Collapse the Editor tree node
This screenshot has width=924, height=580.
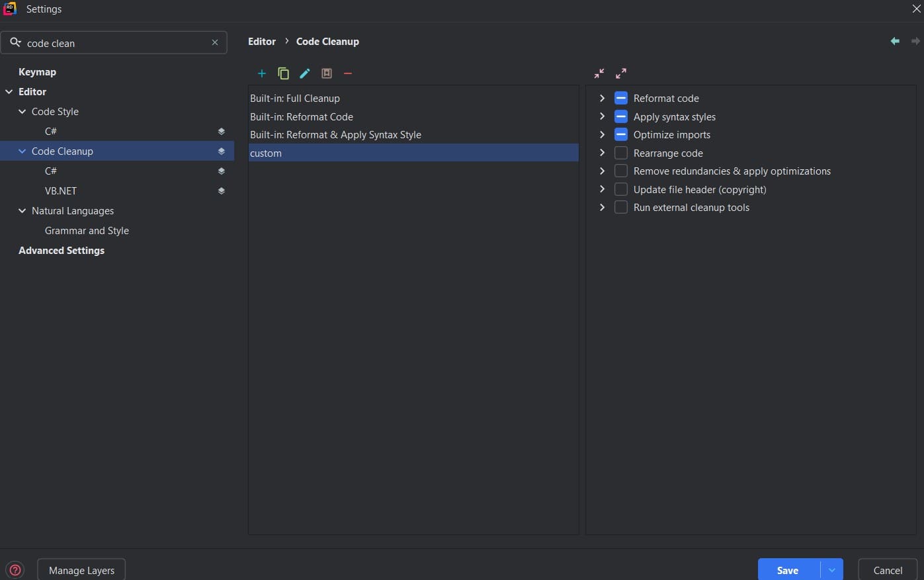tap(9, 92)
